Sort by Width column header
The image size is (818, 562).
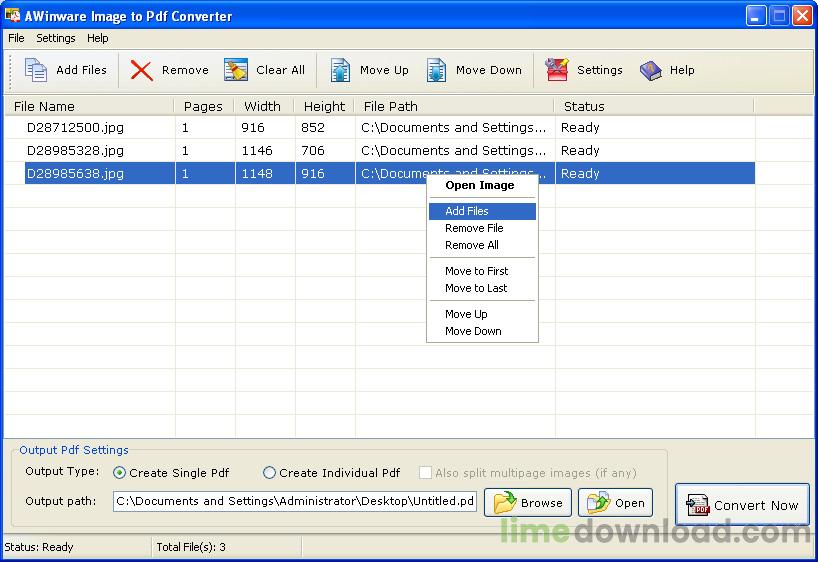(x=263, y=106)
